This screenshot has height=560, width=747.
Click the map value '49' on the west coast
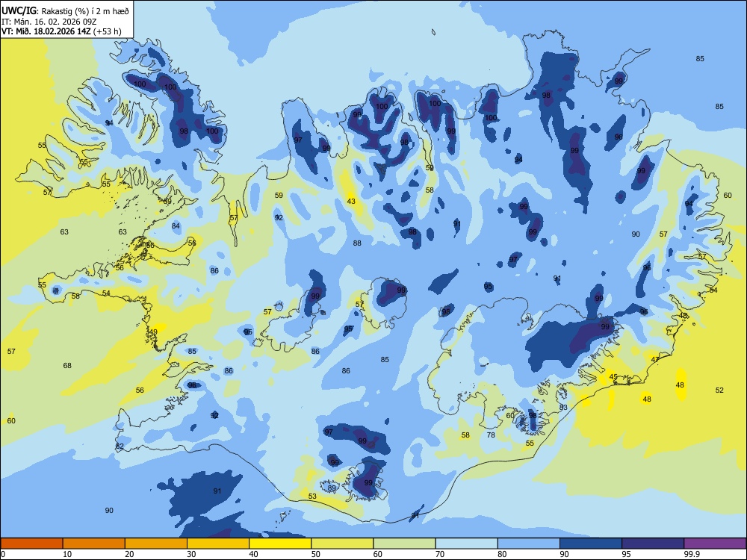153,332
